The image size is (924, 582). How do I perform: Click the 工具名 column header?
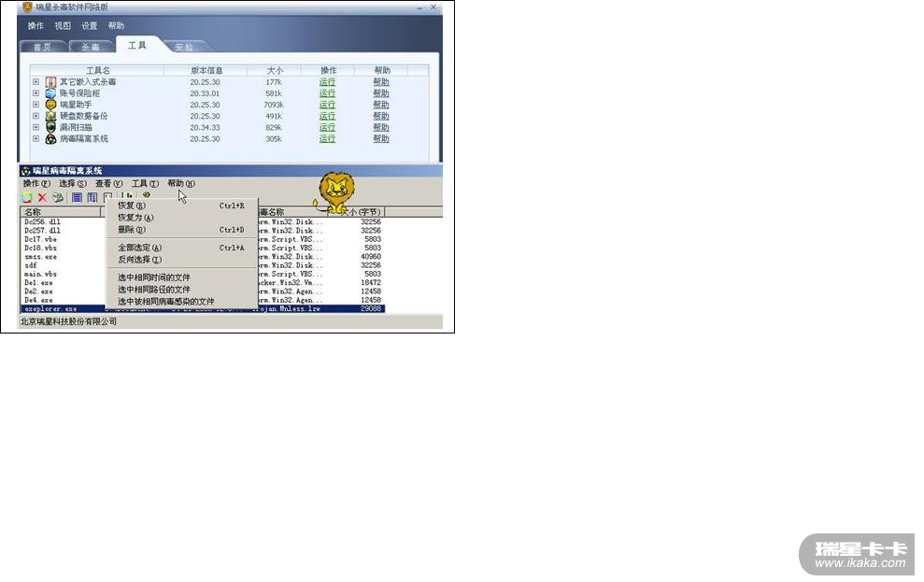(97, 71)
